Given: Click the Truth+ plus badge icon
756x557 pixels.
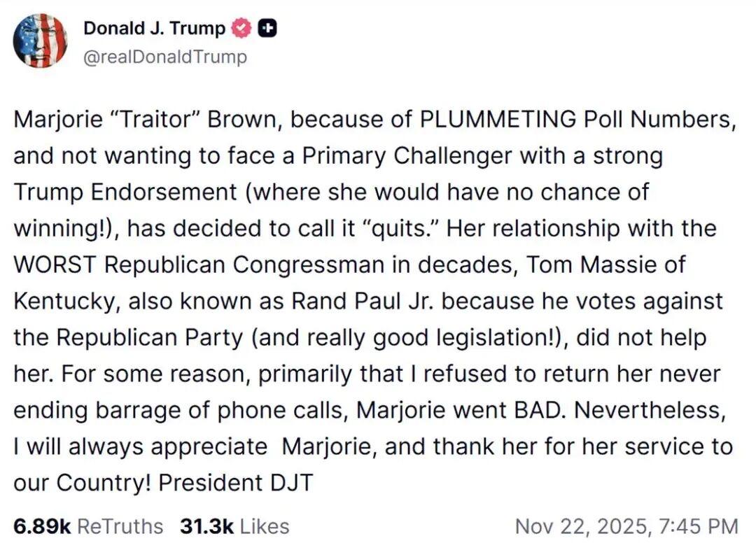Looking at the screenshot, I should [x=266, y=28].
